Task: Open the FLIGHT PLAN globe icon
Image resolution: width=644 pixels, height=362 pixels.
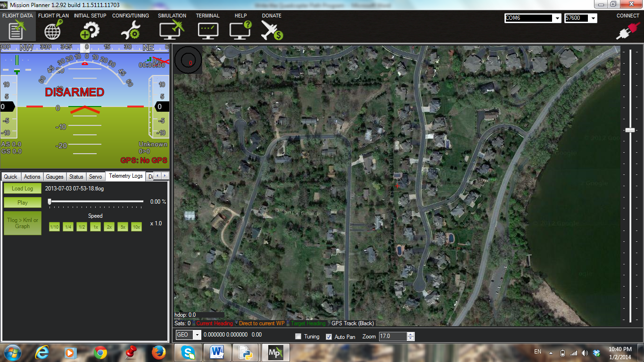Action: point(52,30)
